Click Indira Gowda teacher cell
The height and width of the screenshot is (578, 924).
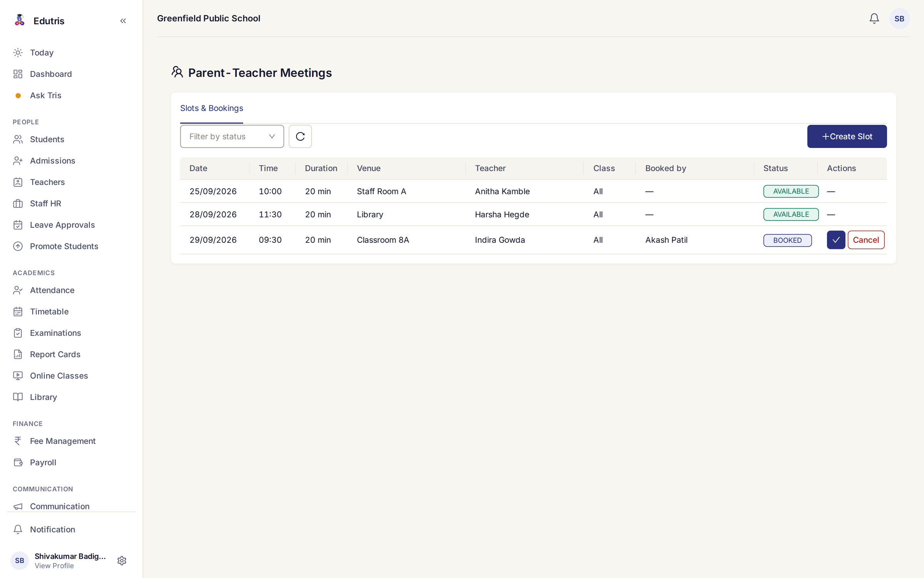(x=500, y=240)
